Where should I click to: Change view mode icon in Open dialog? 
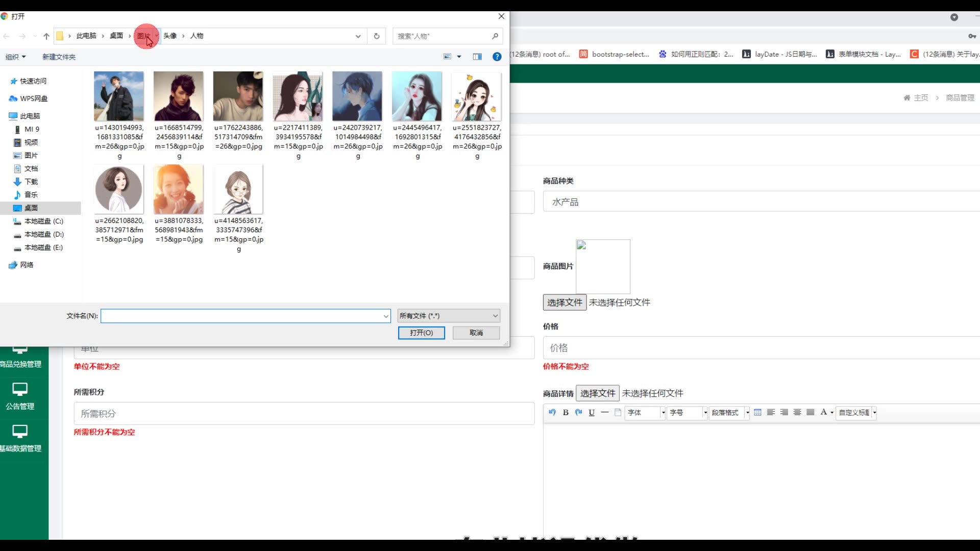448,57
